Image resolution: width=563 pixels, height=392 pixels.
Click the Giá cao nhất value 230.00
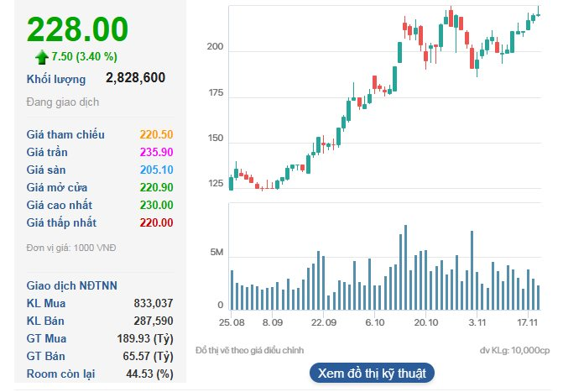coord(155,205)
